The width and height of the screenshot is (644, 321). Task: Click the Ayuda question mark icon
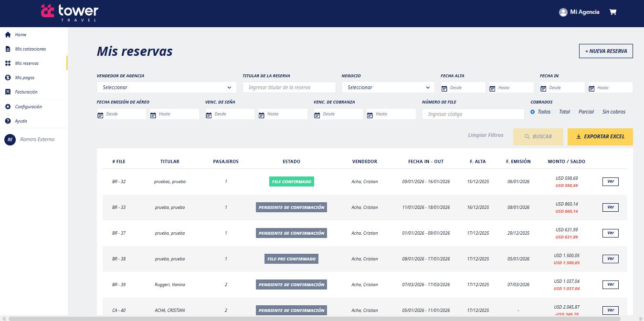[x=8, y=121]
